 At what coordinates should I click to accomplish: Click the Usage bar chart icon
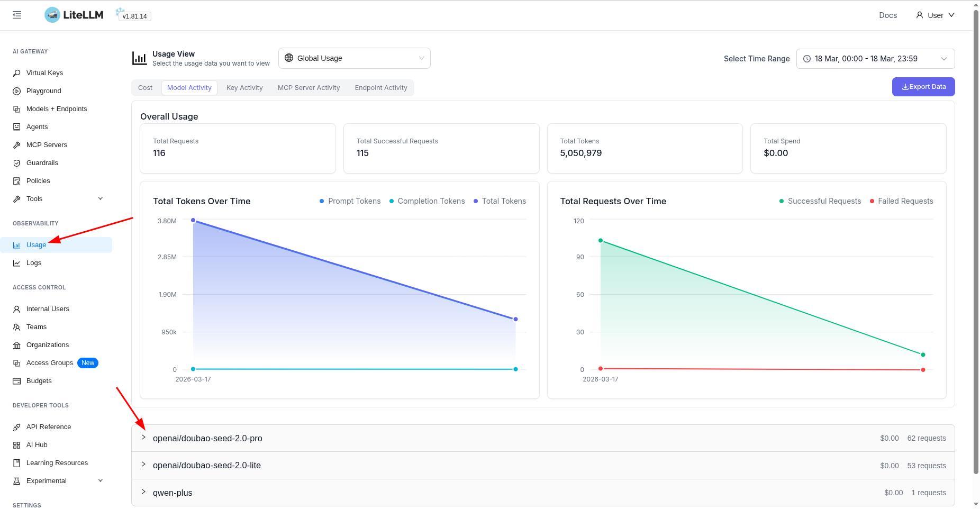coord(16,245)
